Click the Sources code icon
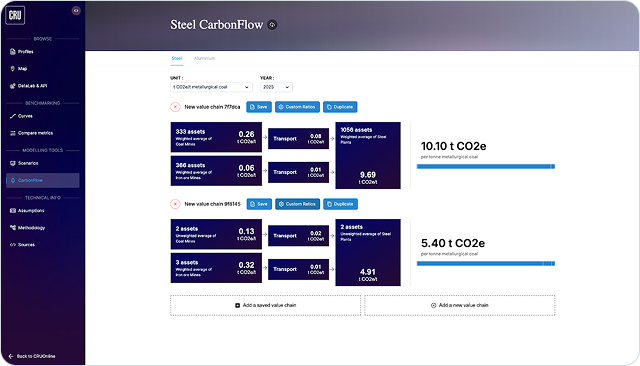Viewport: 640px width, 366px height. tap(13, 245)
